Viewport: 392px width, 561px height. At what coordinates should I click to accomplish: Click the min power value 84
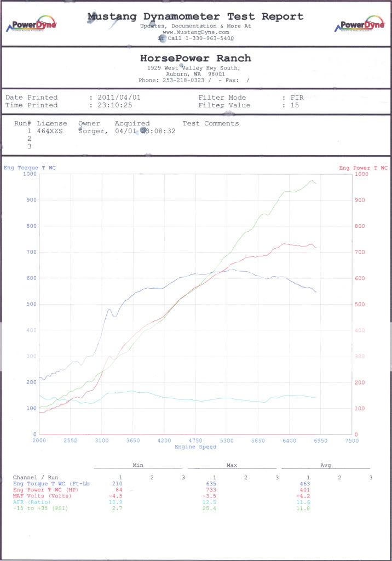point(119,489)
